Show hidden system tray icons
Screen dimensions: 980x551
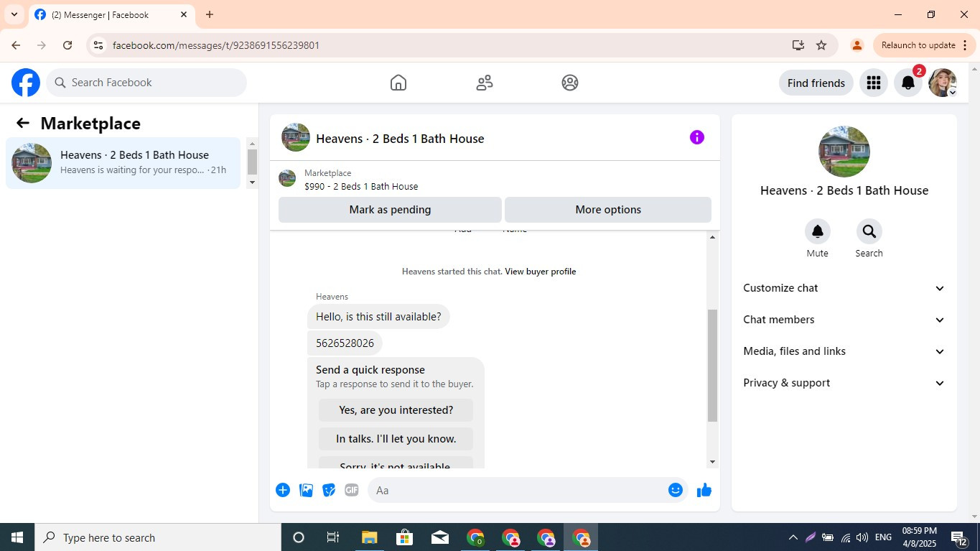coord(793,537)
